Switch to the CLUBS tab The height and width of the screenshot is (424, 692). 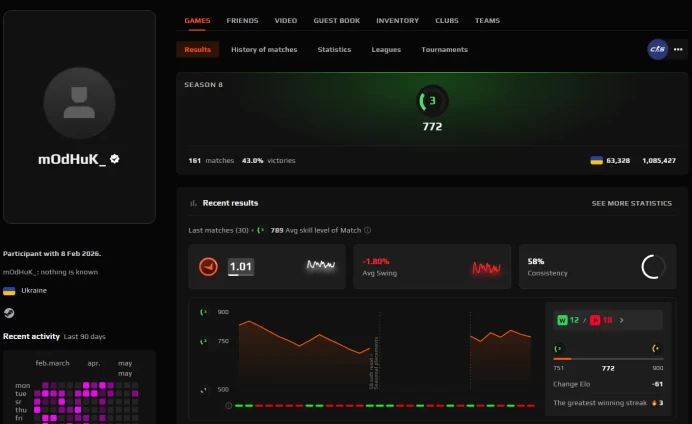[x=447, y=20]
